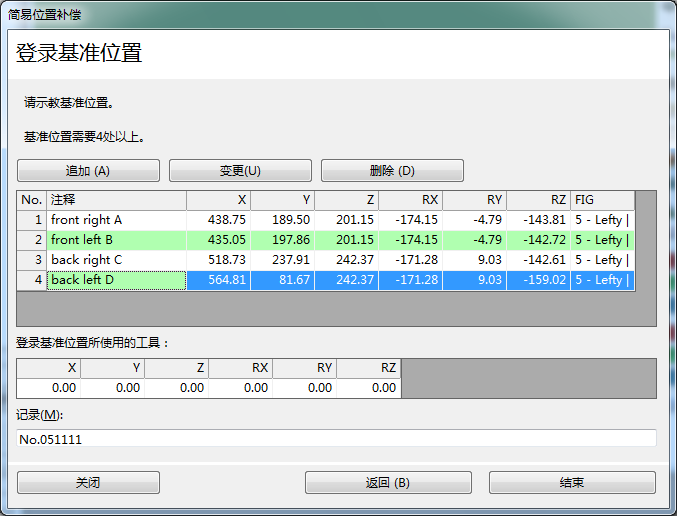Click the 注释 column header

pos(116,200)
